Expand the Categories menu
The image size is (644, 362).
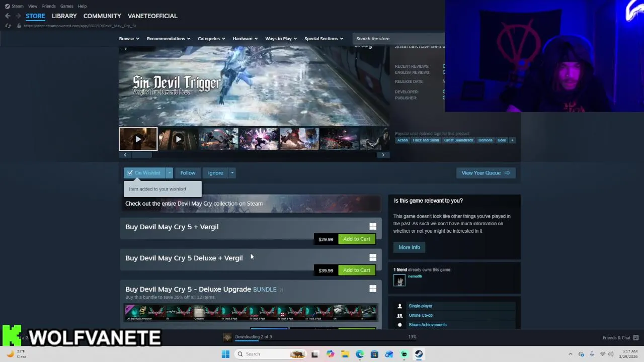pyautogui.click(x=211, y=39)
